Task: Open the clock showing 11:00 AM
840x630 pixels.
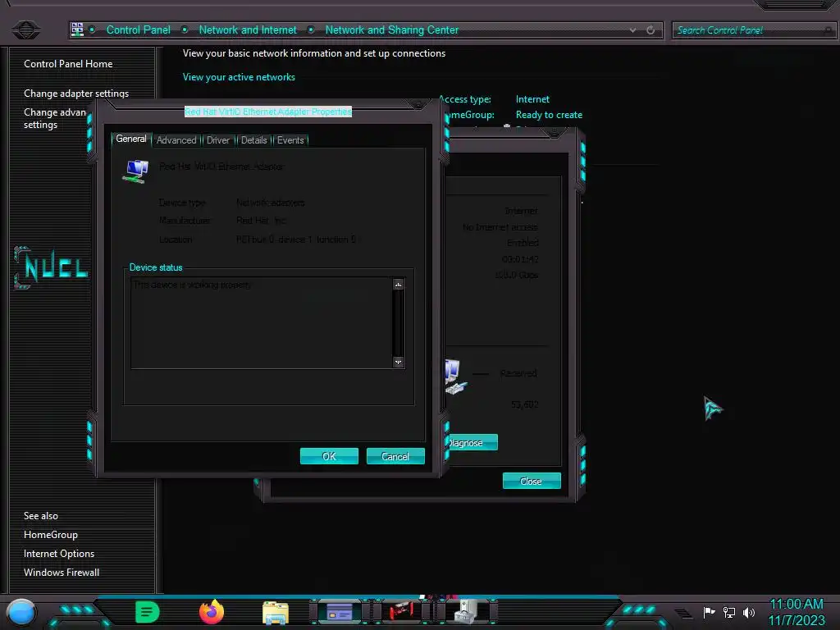Action: (x=796, y=604)
